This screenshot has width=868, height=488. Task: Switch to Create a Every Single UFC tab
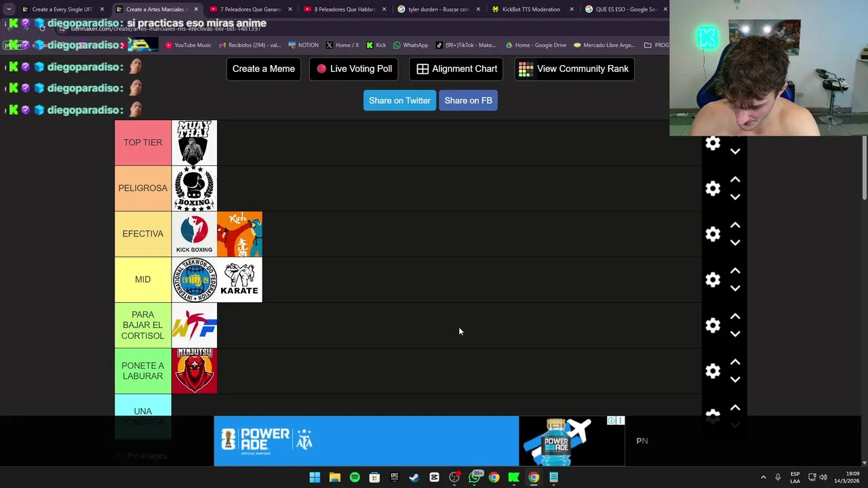pyautogui.click(x=62, y=9)
